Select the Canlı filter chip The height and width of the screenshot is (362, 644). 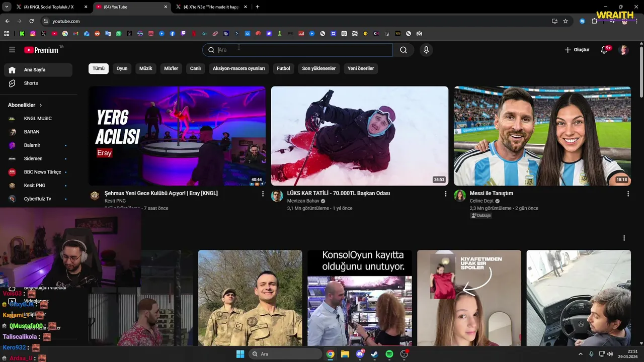coord(195,68)
